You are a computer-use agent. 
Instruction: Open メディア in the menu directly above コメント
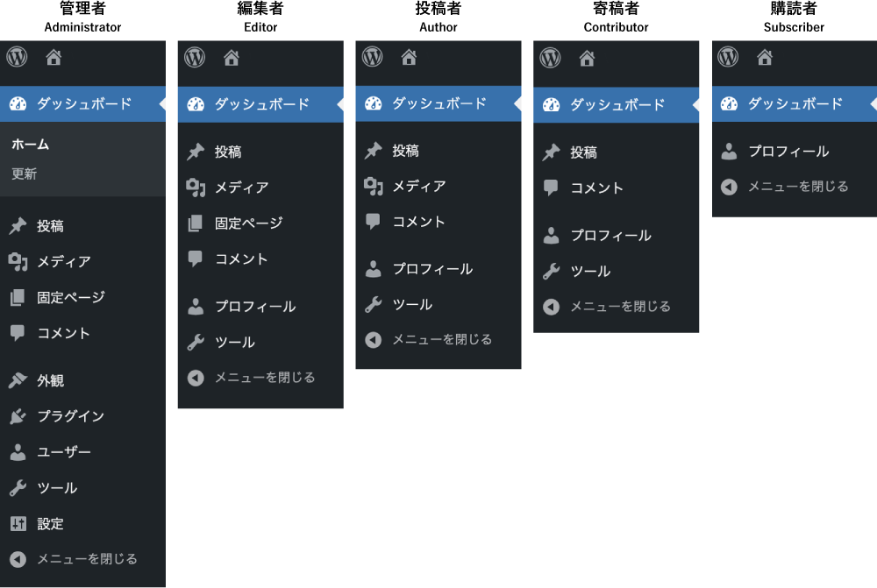click(418, 187)
